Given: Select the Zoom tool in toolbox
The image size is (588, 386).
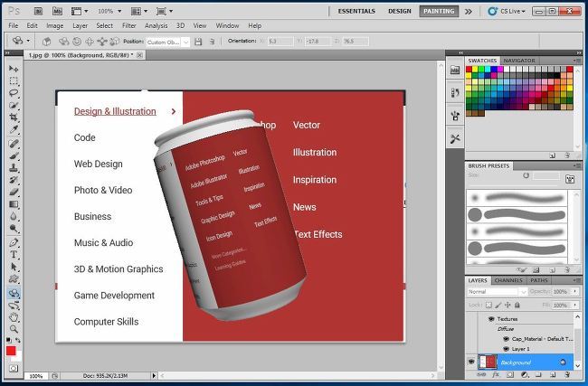Looking at the screenshot, I should click(14, 329).
